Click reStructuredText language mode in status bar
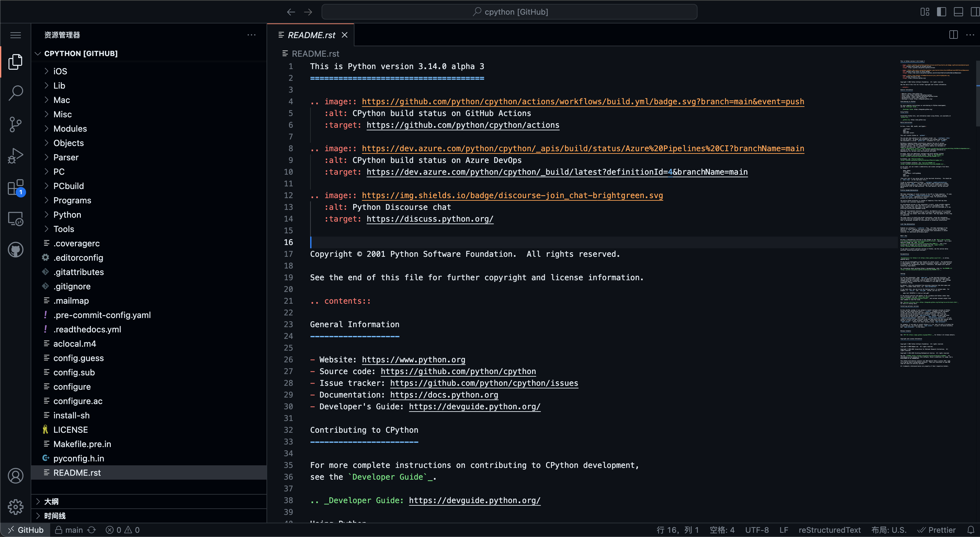The height and width of the screenshot is (537, 980). 829,530
